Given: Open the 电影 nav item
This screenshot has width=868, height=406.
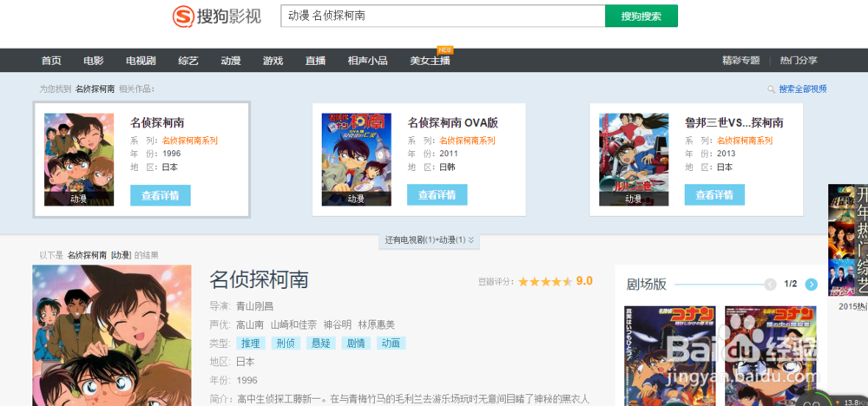Looking at the screenshot, I should (x=94, y=61).
